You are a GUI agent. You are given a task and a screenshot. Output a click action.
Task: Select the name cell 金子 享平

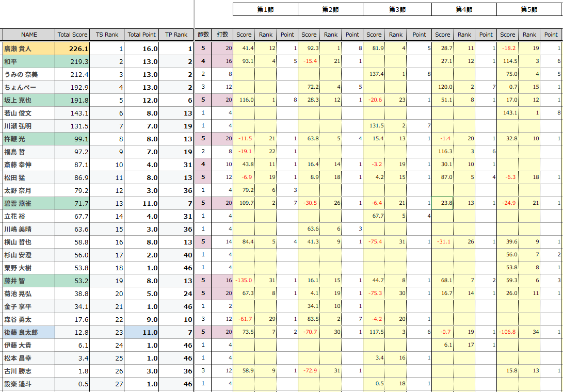point(29,306)
